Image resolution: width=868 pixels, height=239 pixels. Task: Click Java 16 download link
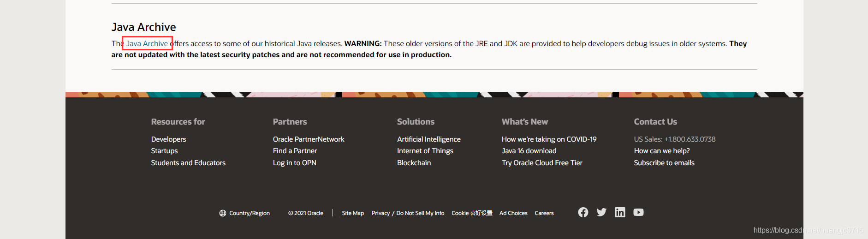click(x=529, y=151)
